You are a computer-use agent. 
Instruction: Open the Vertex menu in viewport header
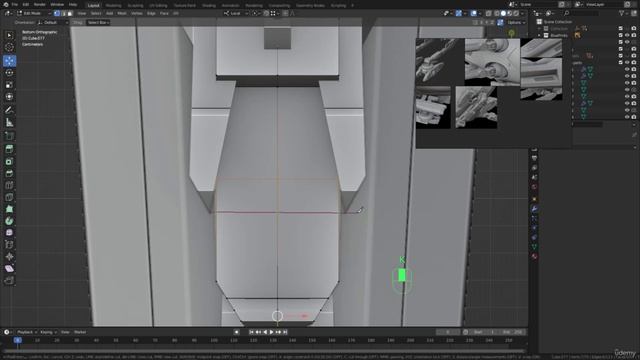point(137,13)
